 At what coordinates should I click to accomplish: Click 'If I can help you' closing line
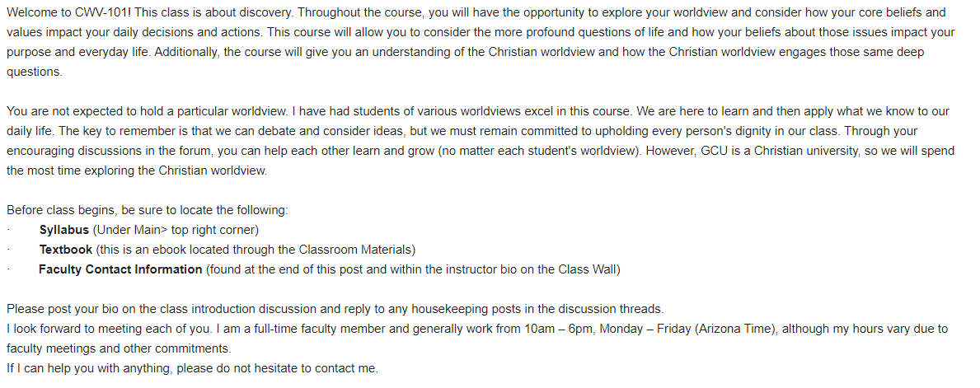[x=193, y=368]
